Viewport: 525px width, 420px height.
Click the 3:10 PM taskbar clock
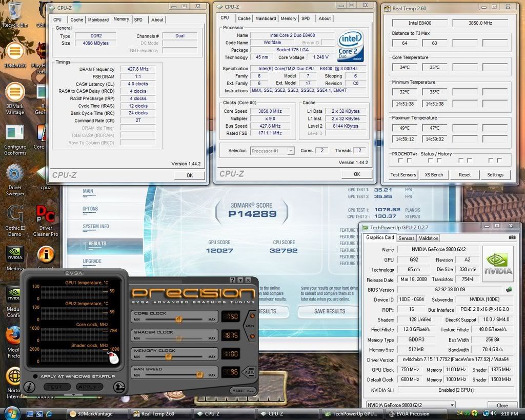coord(509,414)
